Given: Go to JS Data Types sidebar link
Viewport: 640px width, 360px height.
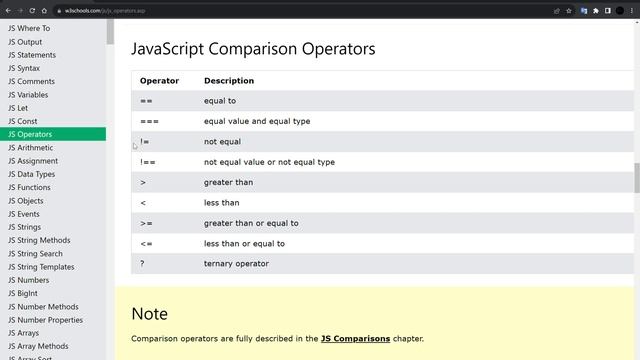Looking at the screenshot, I should coord(31,174).
